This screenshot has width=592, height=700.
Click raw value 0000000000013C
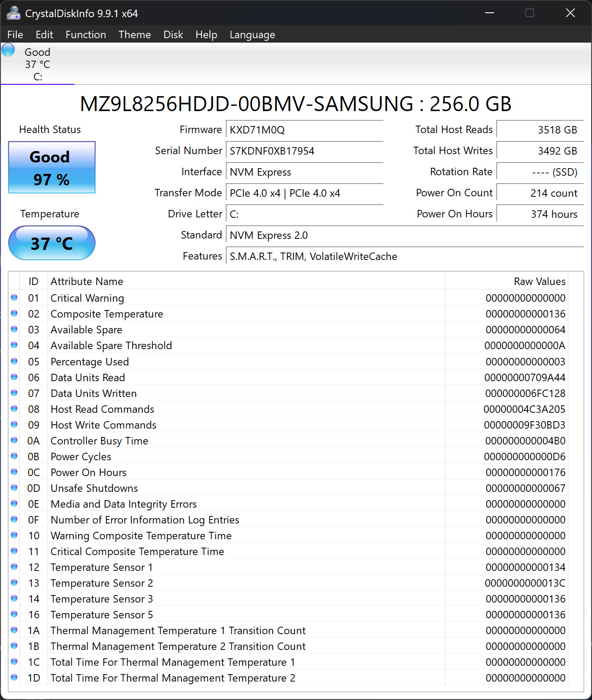point(525,583)
